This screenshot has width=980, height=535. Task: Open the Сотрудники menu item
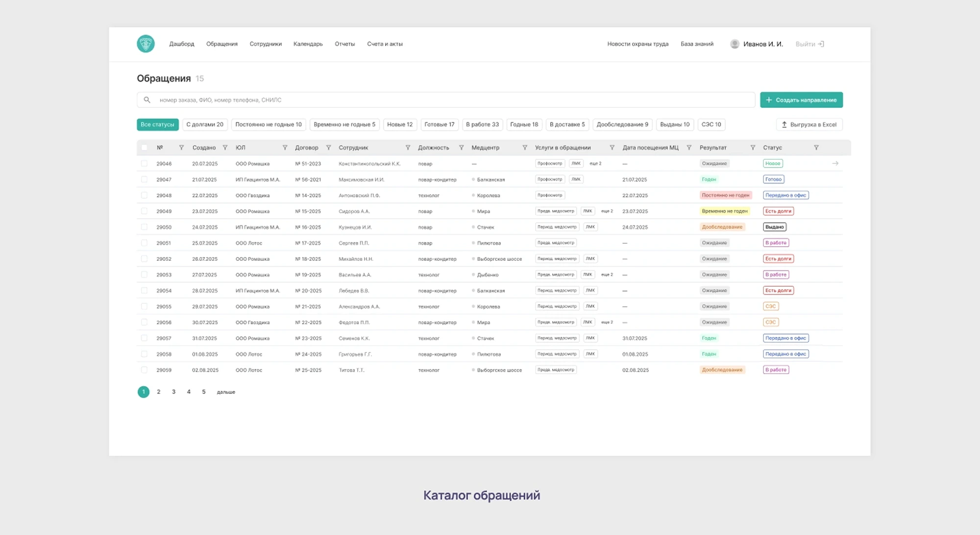[x=266, y=44]
